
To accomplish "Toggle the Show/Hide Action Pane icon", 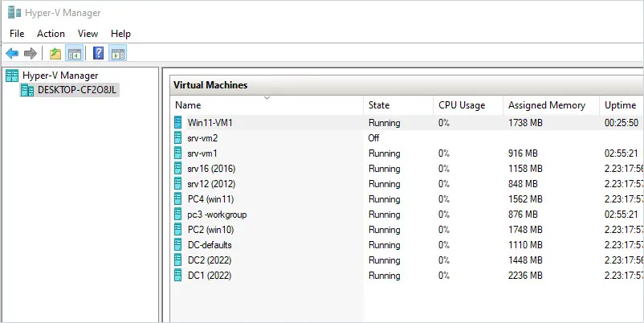I will [118, 53].
